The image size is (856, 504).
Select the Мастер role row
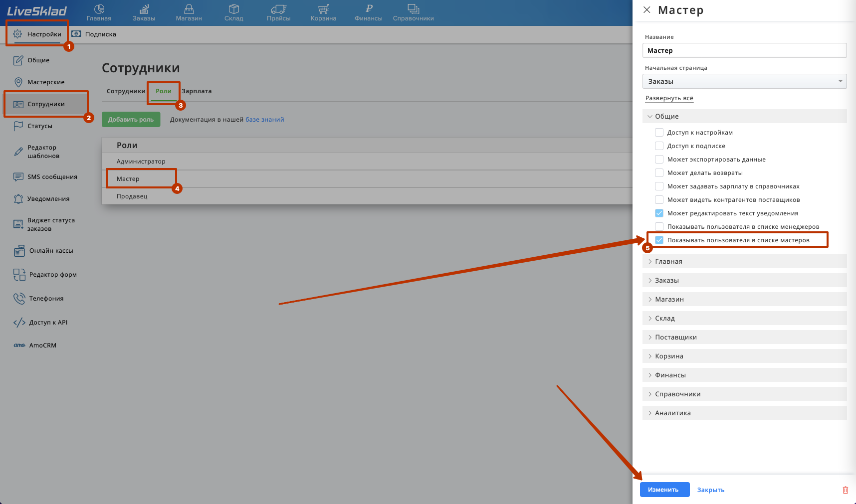367,179
